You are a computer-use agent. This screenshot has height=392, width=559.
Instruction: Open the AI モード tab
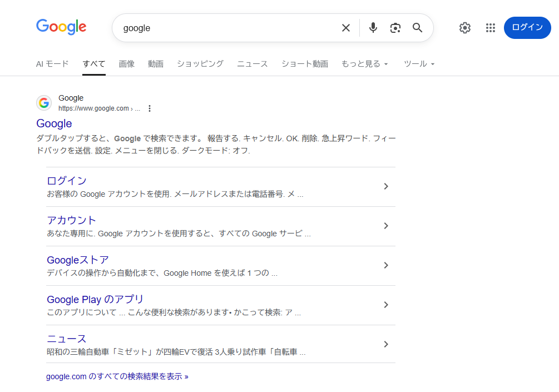(x=52, y=64)
